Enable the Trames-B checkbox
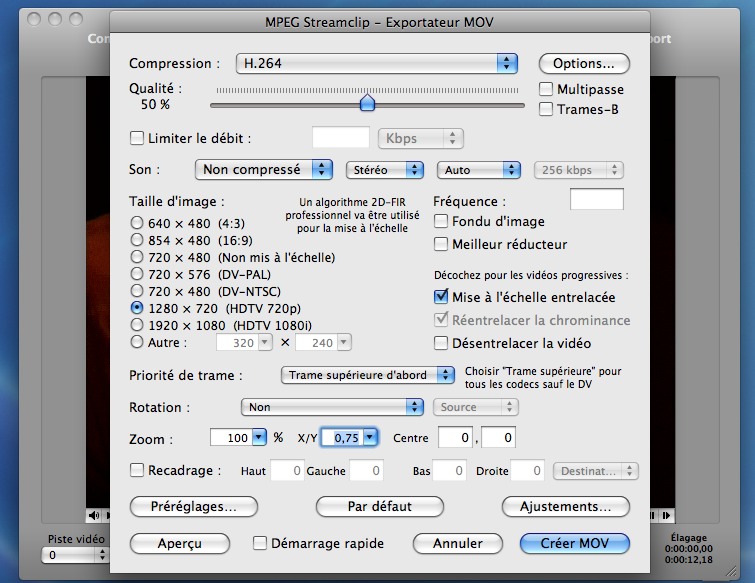Screen dimensions: 755x583 [x=546, y=109]
